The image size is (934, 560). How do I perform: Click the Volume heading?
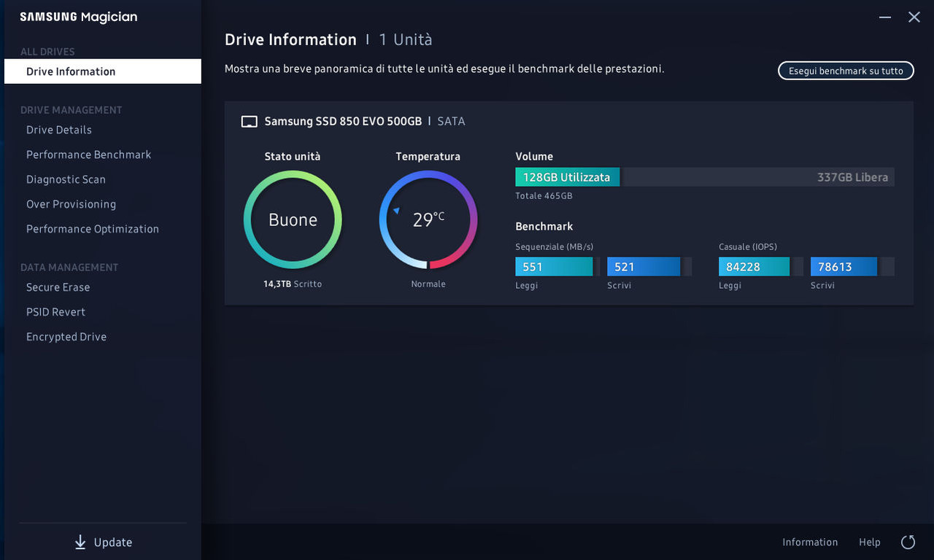[534, 156]
